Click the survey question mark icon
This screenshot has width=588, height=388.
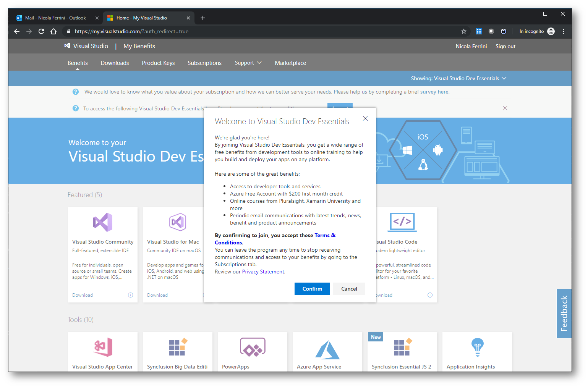[76, 92]
